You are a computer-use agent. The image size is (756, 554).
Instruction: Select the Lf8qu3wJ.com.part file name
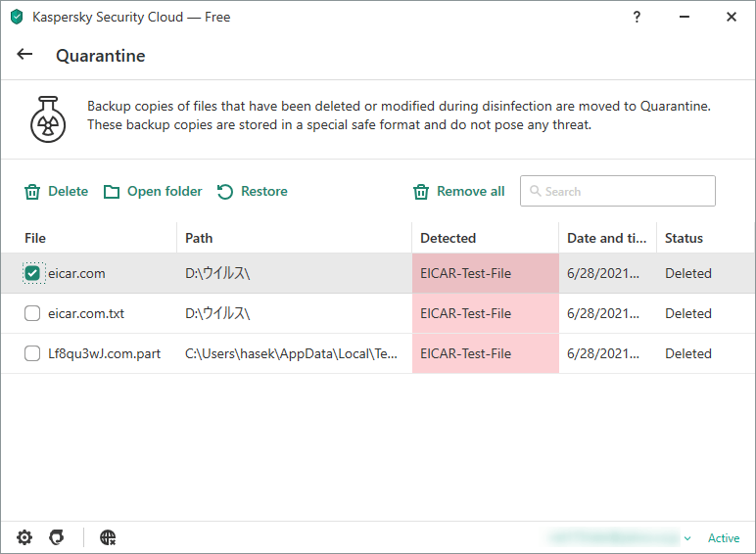tap(104, 353)
